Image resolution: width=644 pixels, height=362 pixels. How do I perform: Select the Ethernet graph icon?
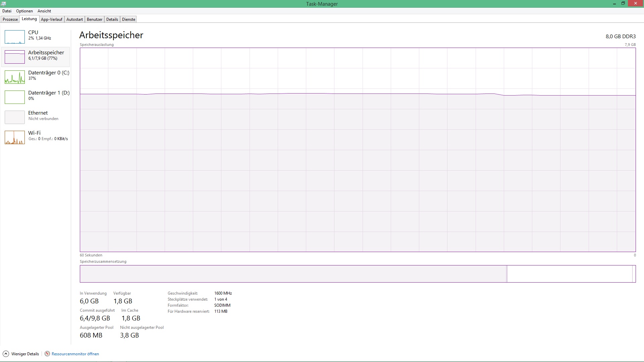[x=15, y=117]
